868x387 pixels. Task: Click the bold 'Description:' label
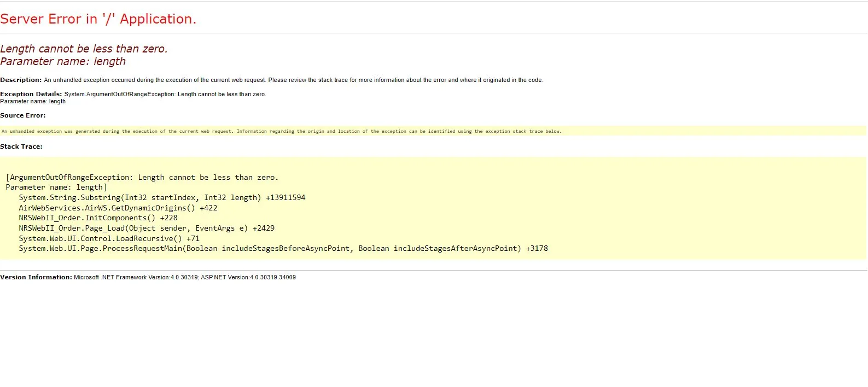tap(21, 80)
